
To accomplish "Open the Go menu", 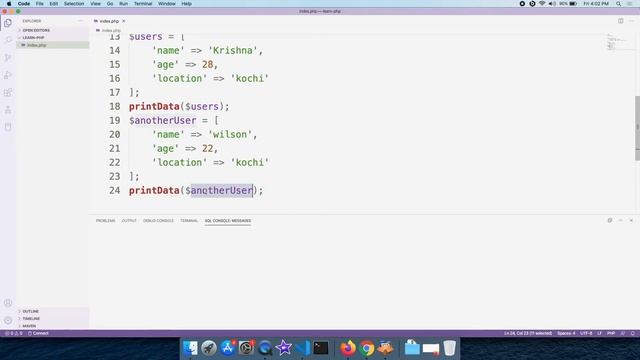I will click(110, 4).
